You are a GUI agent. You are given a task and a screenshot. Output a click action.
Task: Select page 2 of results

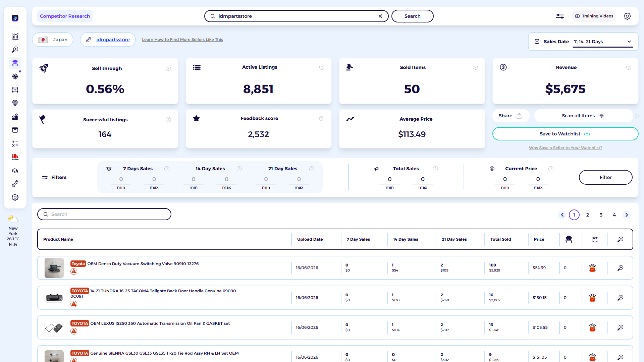(588, 215)
